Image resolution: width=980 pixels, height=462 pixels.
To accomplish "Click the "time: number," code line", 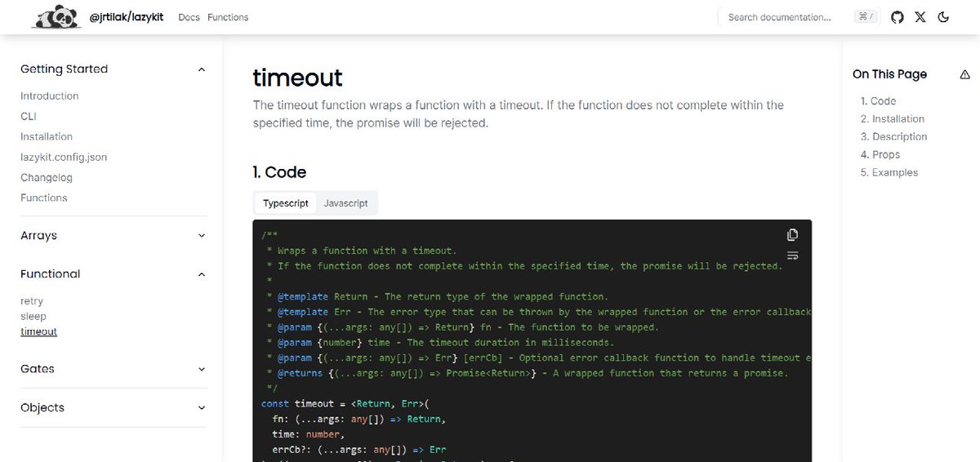I will [307, 434].
